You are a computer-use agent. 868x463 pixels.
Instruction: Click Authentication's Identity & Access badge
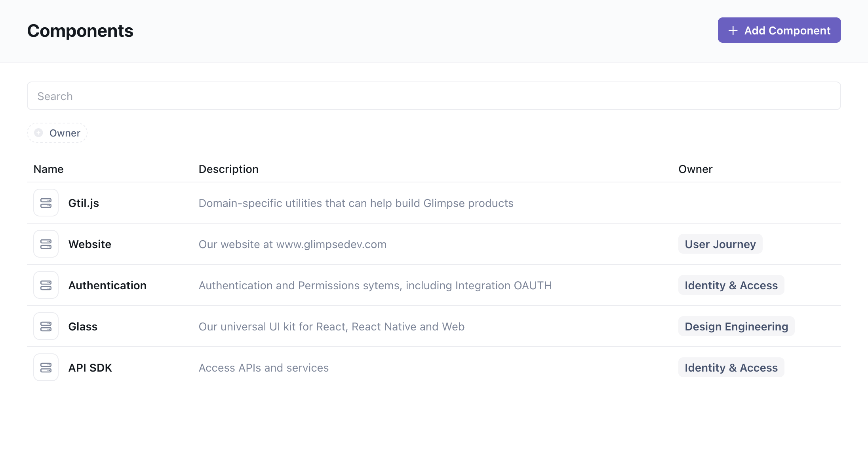point(731,285)
